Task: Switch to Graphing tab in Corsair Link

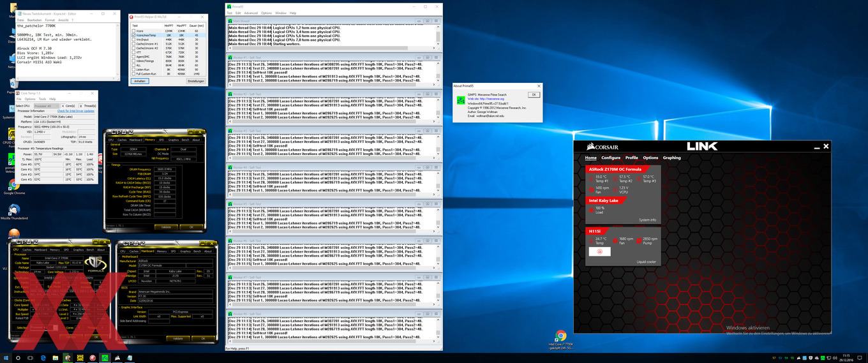Action: coord(671,158)
